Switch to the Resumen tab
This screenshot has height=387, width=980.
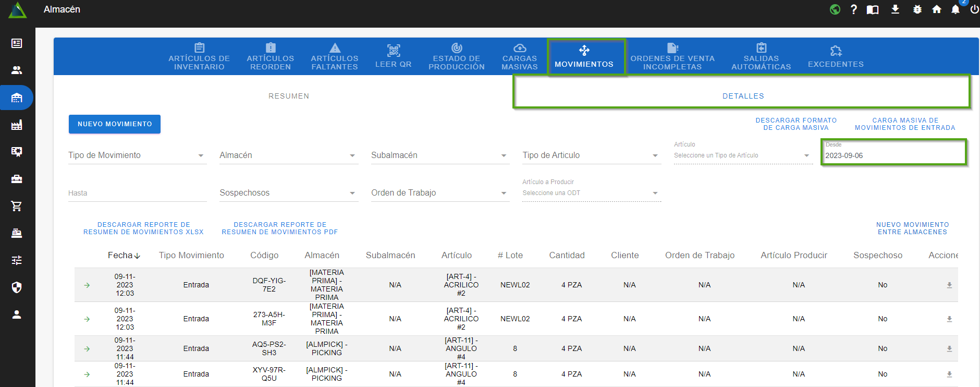(289, 96)
